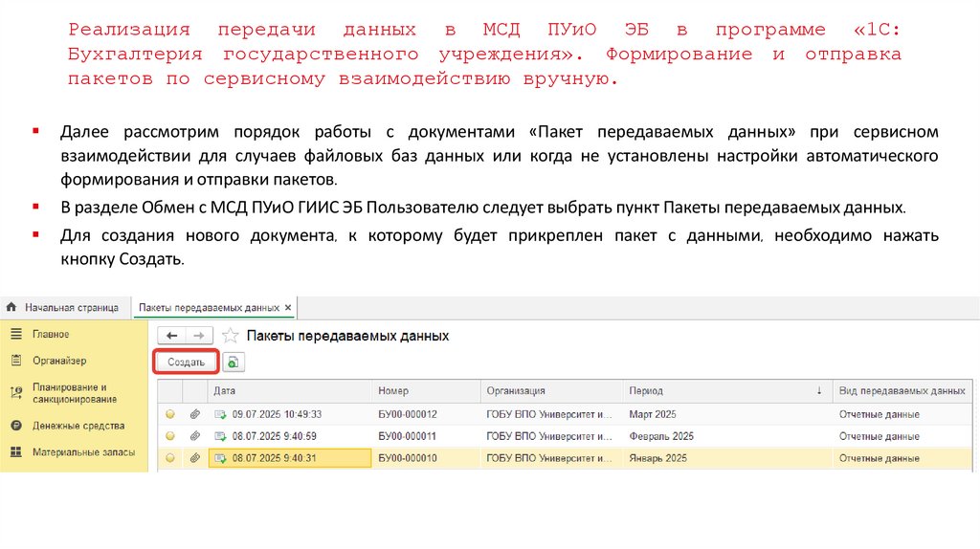Image resolution: width=980 pixels, height=549 pixels.
Task: Open Планирование и санкционирование section
Action: (x=74, y=393)
